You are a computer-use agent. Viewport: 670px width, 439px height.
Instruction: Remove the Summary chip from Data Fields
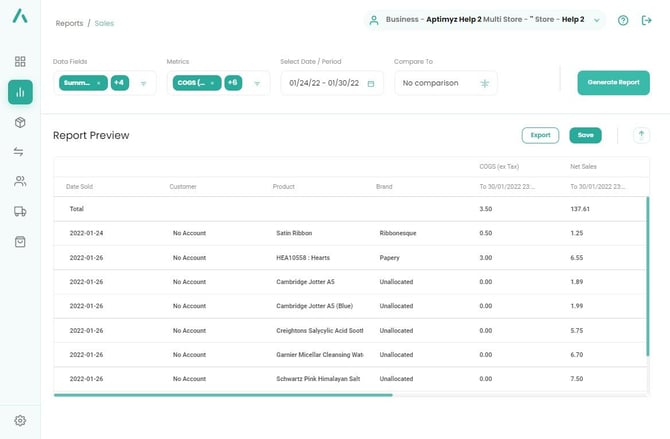pos(98,83)
